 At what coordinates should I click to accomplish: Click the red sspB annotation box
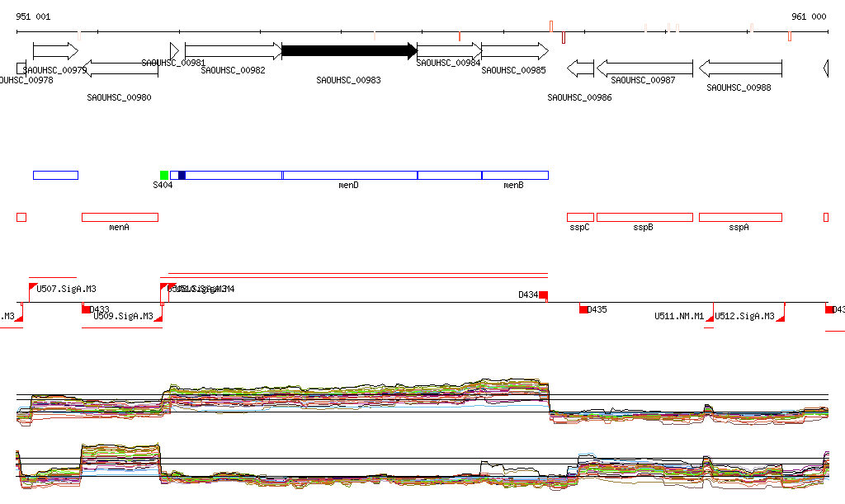click(x=645, y=218)
